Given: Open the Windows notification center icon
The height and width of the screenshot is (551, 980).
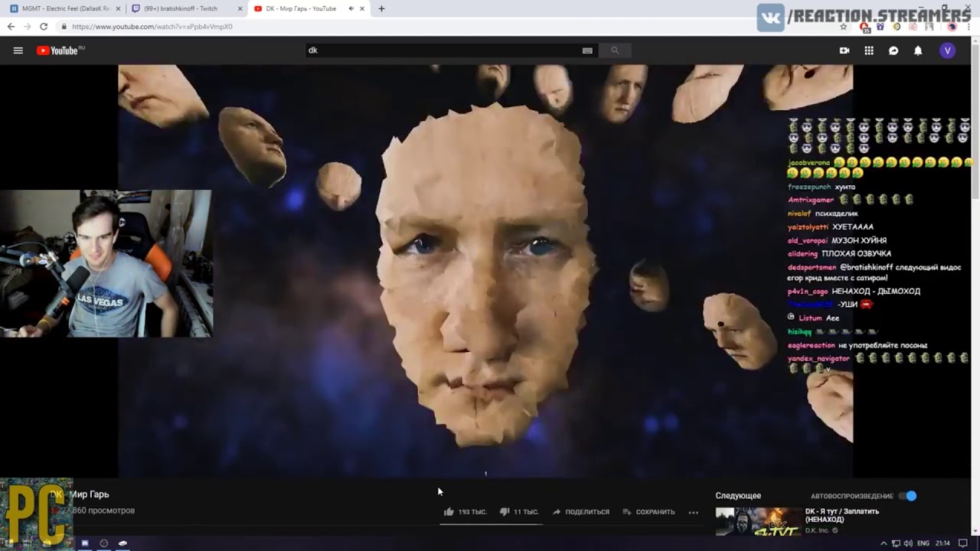Looking at the screenshot, I should (963, 543).
